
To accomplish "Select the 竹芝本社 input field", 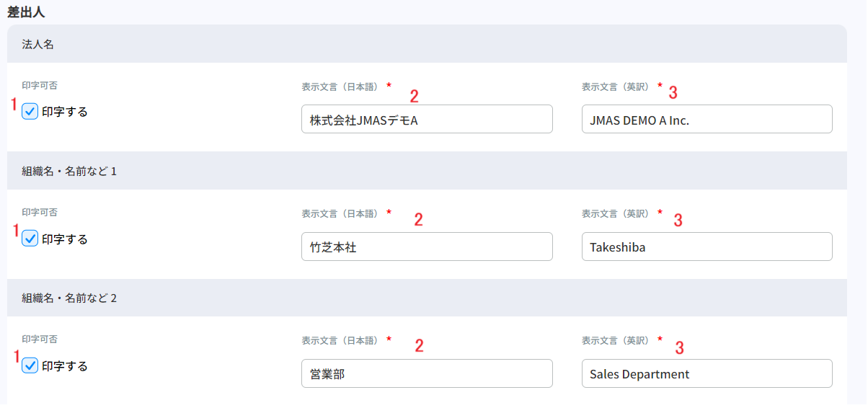I will (x=427, y=247).
